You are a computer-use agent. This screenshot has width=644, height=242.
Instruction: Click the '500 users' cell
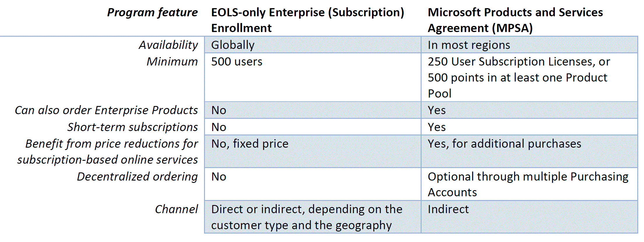click(x=237, y=62)
